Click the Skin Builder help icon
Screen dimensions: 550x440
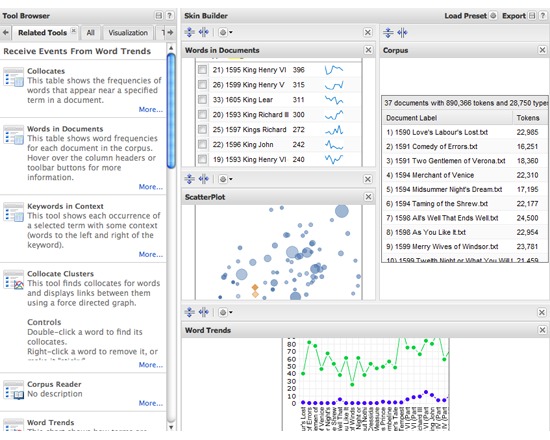[x=543, y=15]
